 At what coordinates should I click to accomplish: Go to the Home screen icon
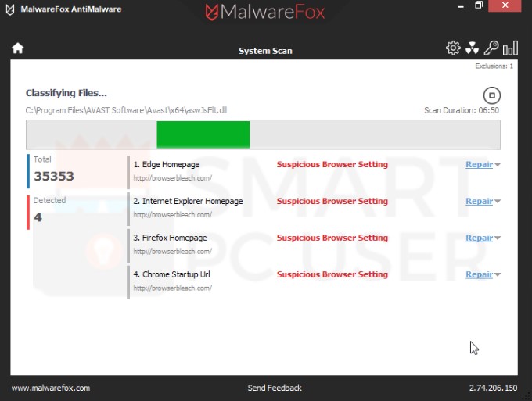[18, 48]
